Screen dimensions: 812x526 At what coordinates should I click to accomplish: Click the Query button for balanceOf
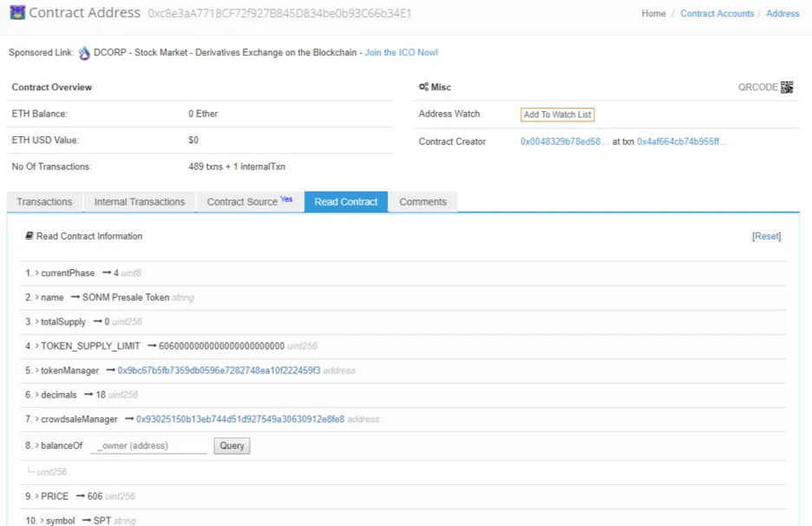point(232,445)
